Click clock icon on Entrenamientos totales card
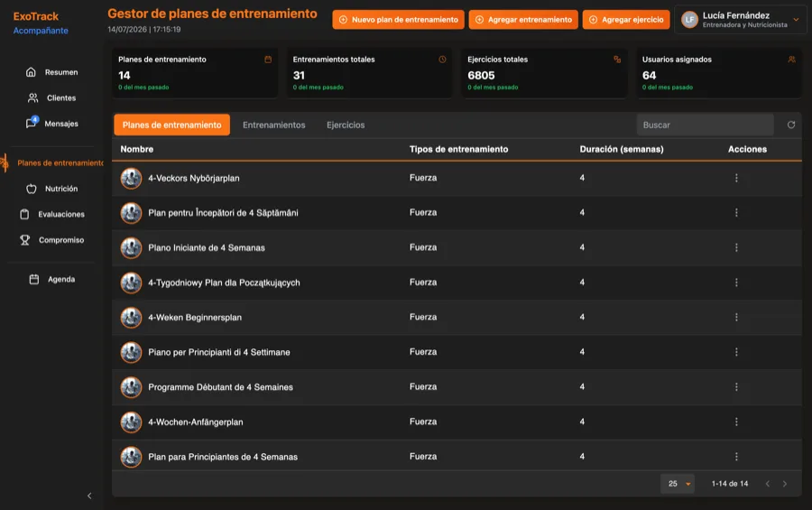The height and width of the screenshot is (510, 812). coord(442,60)
